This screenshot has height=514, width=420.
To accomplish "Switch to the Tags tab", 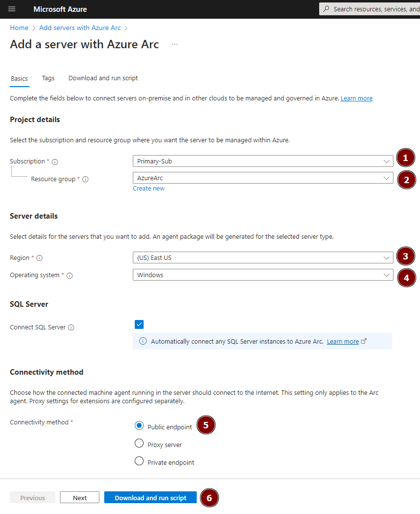I will click(x=48, y=78).
